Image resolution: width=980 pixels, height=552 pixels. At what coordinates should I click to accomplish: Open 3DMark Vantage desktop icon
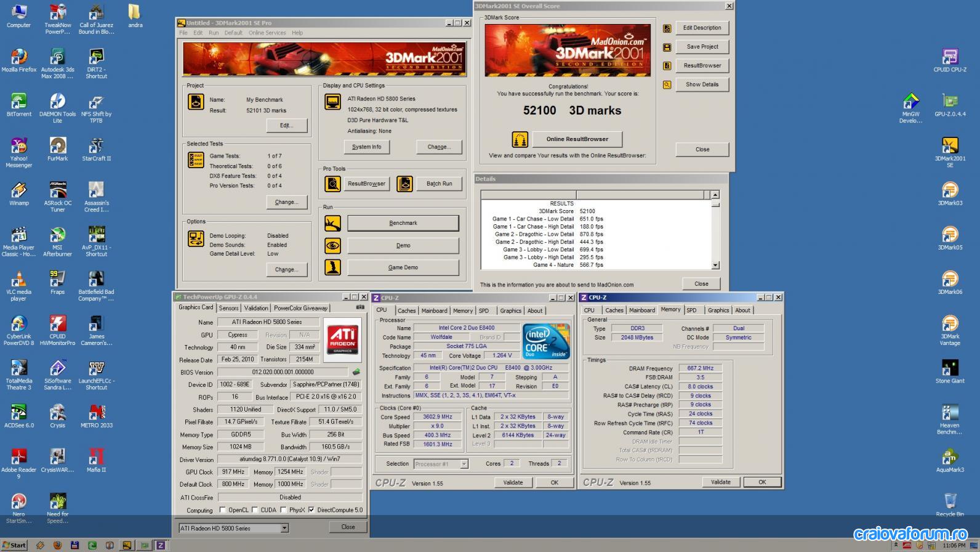point(950,330)
